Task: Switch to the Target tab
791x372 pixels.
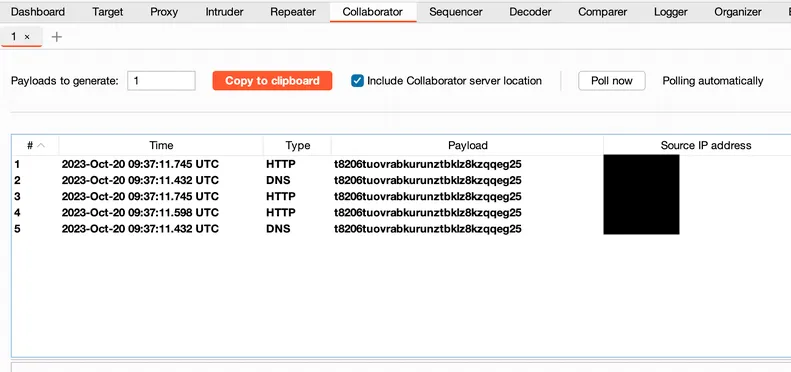Action: [x=107, y=12]
